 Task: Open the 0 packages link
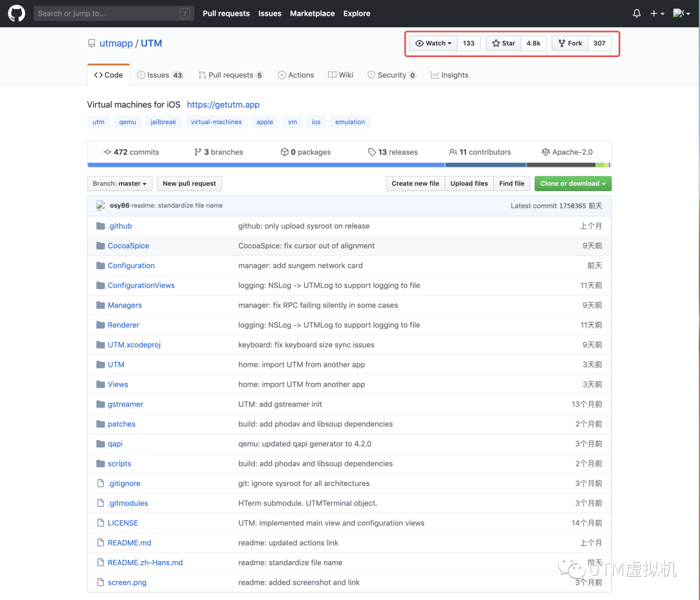306,152
